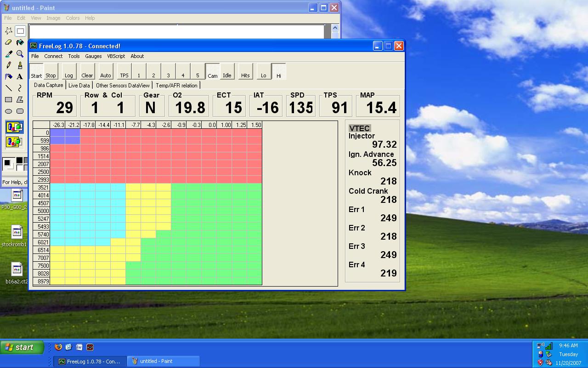This screenshot has width=588, height=368.
Task: Select the Ellipse shape tool
Action: tap(9, 111)
